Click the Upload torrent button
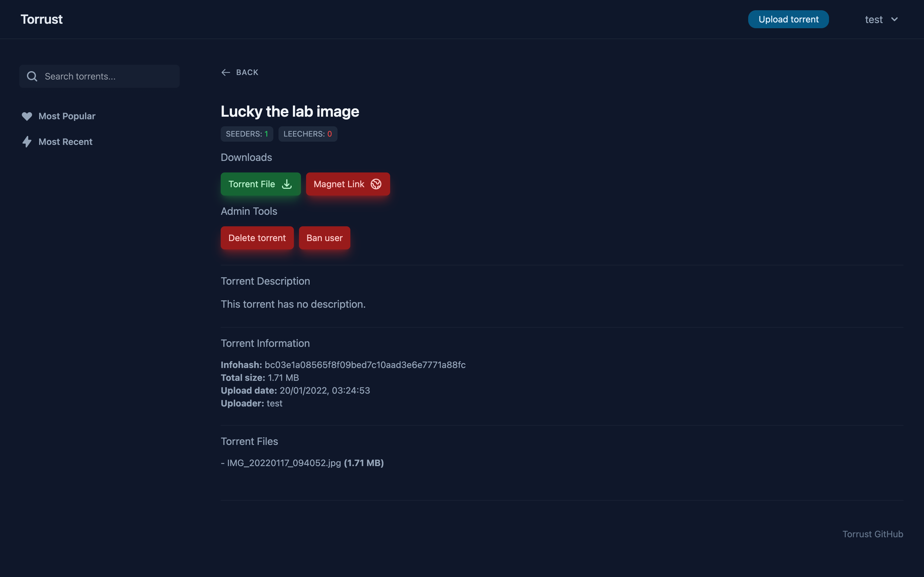The image size is (924, 577). tap(788, 19)
